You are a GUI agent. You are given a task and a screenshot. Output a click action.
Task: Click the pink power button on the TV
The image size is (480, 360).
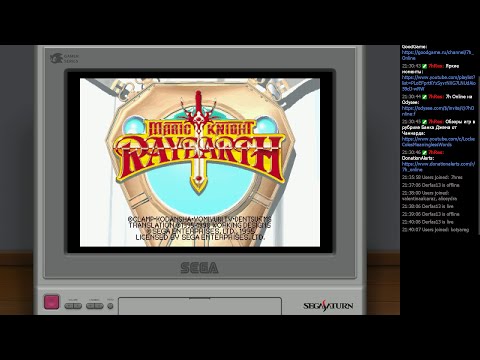51,302
